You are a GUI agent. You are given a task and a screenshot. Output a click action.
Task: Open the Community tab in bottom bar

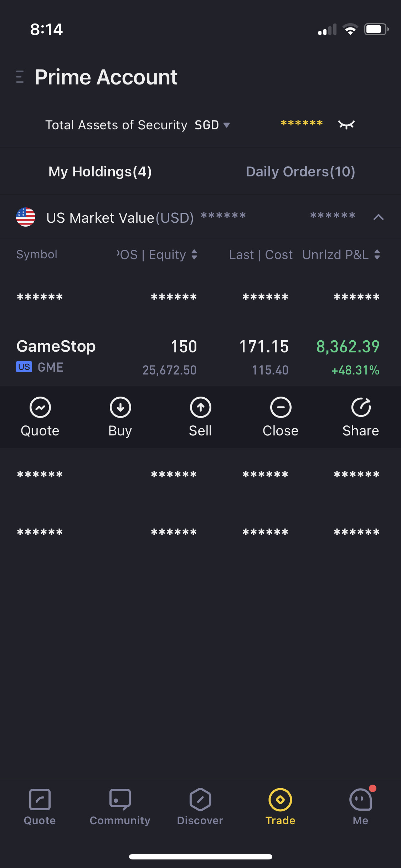tap(120, 807)
